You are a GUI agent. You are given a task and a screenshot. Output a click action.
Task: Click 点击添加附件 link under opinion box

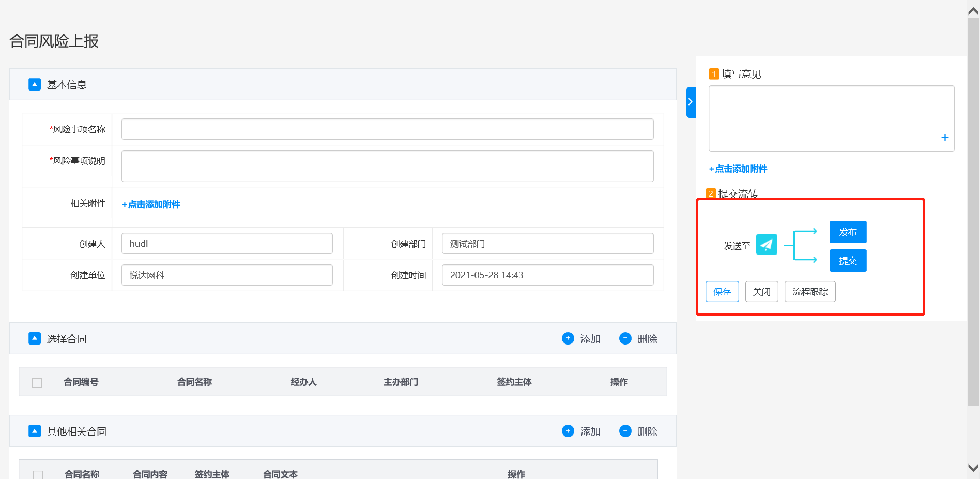tap(738, 169)
